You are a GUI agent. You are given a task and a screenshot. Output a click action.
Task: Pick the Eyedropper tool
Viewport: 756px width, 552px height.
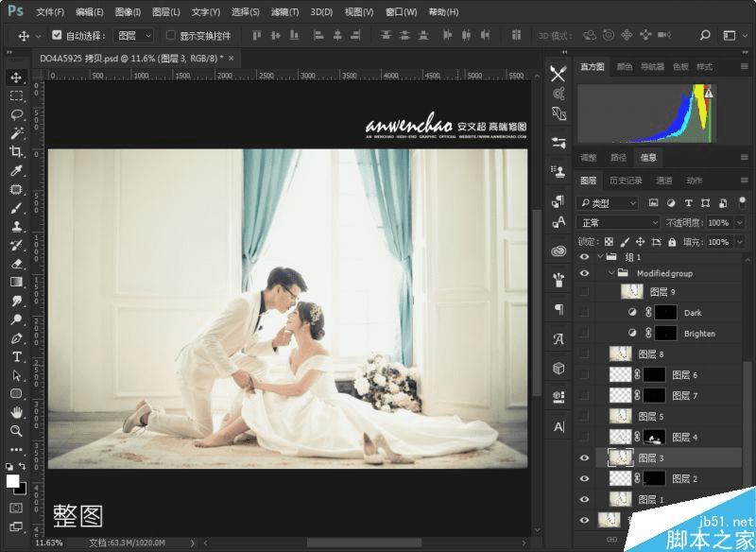pos(17,171)
